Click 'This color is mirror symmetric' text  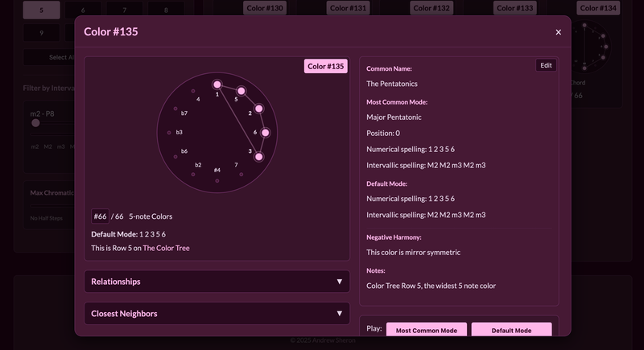413,253
